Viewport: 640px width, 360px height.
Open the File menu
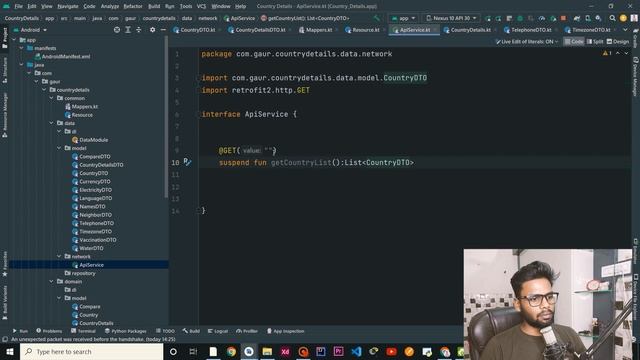point(19,6)
